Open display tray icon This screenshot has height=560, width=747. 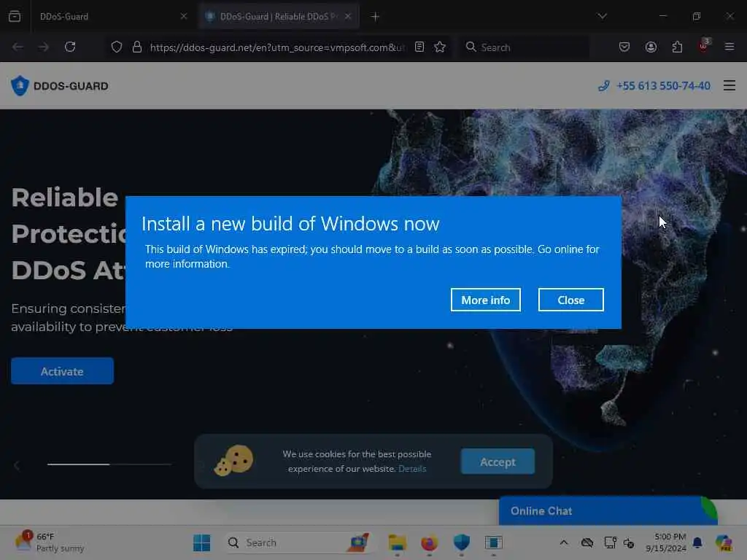pos(610,542)
